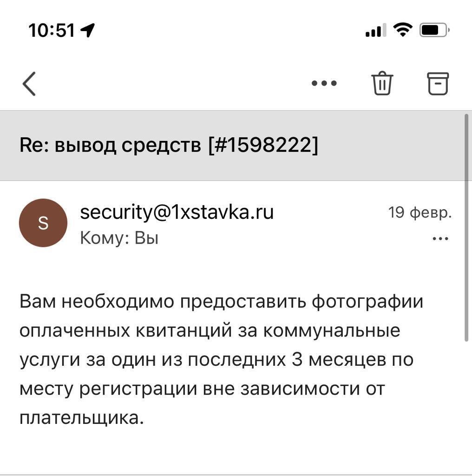
Task: Tap the Wi-Fi status icon
Action: click(403, 30)
